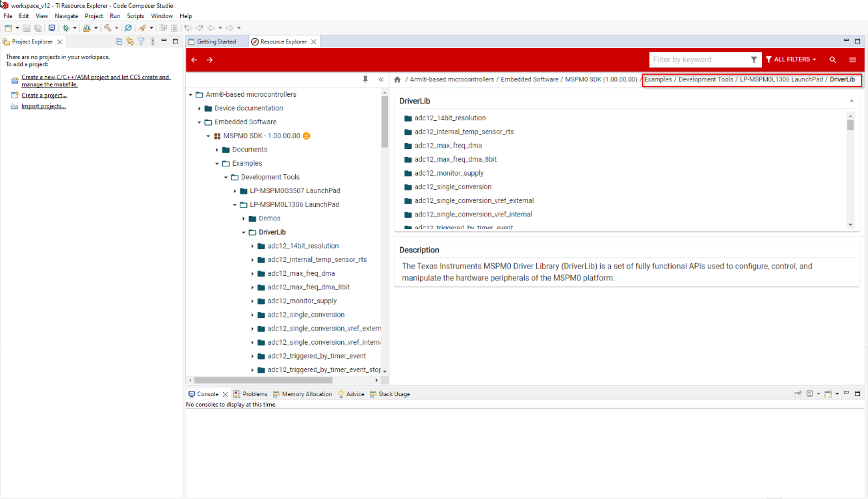Image resolution: width=868 pixels, height=499 pixels.
Task: Open adc12_monitor_supply in the DriverLib list
Action: [x=449, y=173]
